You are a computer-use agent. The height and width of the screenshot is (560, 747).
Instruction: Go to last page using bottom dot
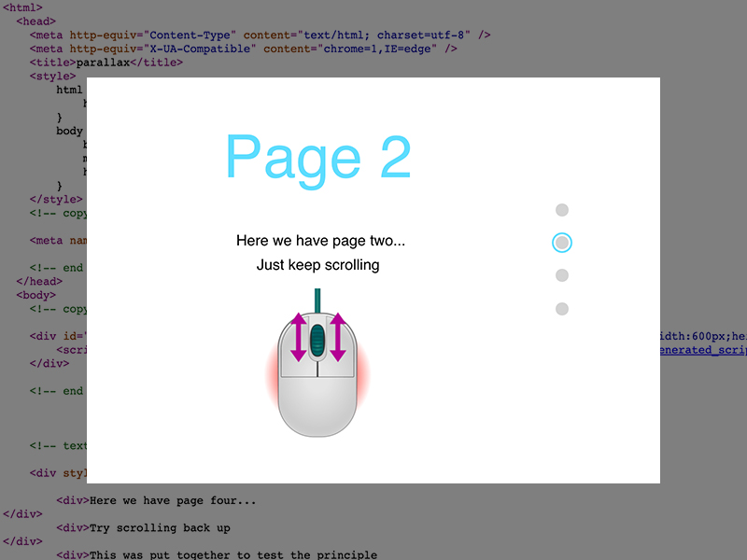click(561, 309)
